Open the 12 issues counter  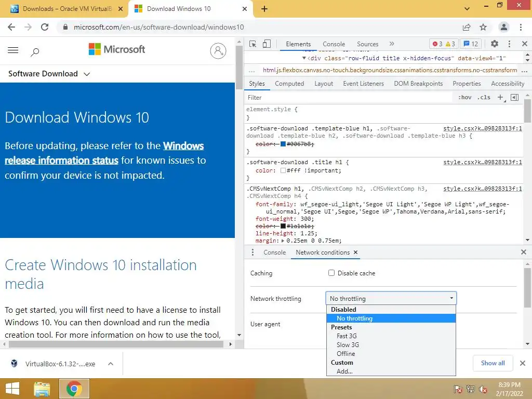click(x=471, y=44)
